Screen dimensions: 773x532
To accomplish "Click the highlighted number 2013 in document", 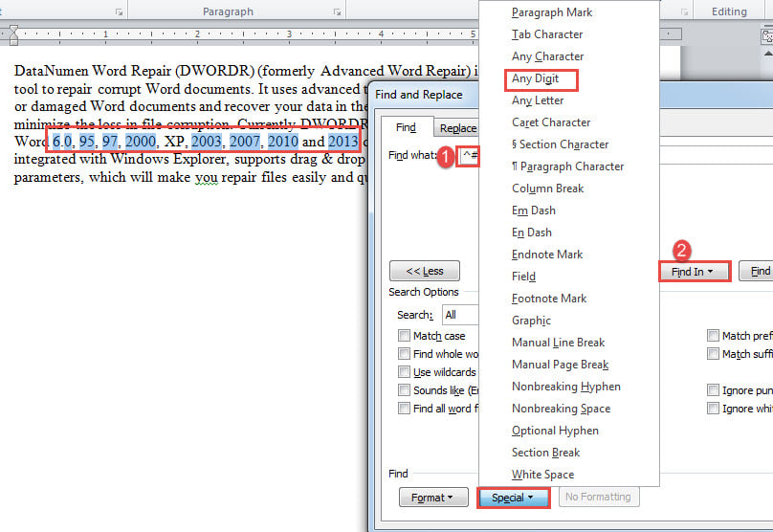I will 343,142.
